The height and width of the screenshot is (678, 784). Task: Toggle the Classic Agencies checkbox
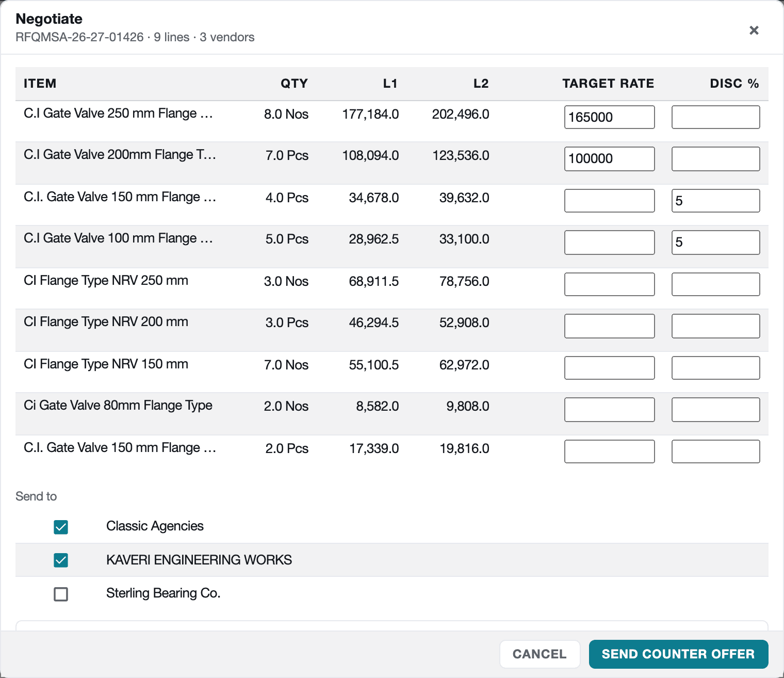point(61,527)
